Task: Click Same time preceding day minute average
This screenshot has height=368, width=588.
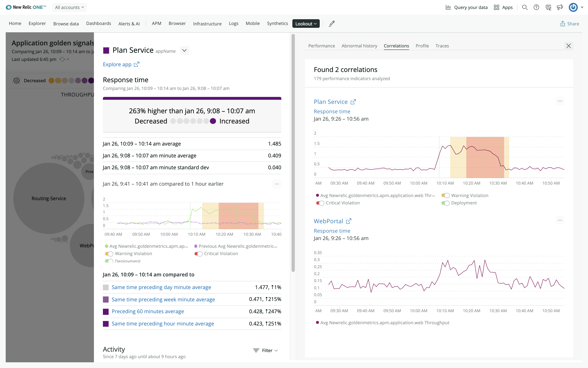Action: [161, 287]
